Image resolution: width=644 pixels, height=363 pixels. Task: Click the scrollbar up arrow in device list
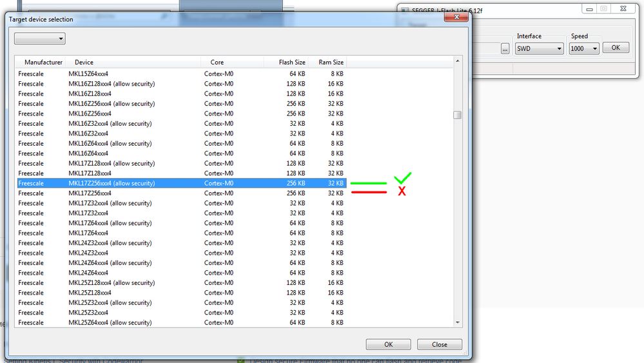pos(458,61)
